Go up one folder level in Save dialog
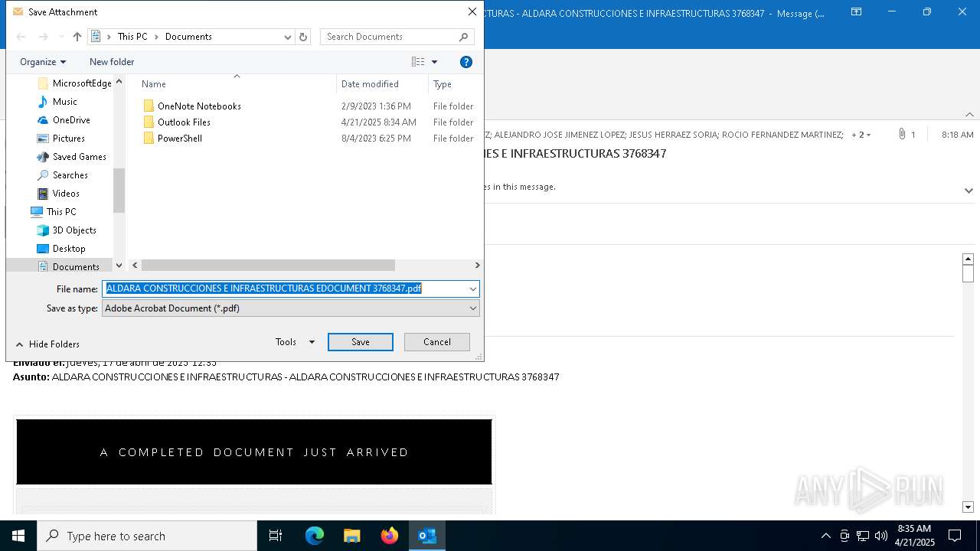This screenshot has height=551, width=980. pos(77,37)
